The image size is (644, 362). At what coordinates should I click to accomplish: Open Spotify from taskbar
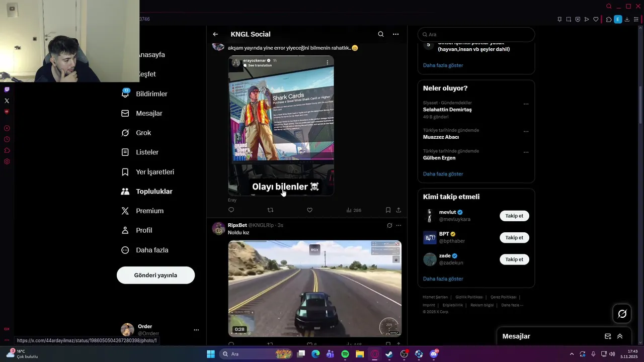pos(345,354)
